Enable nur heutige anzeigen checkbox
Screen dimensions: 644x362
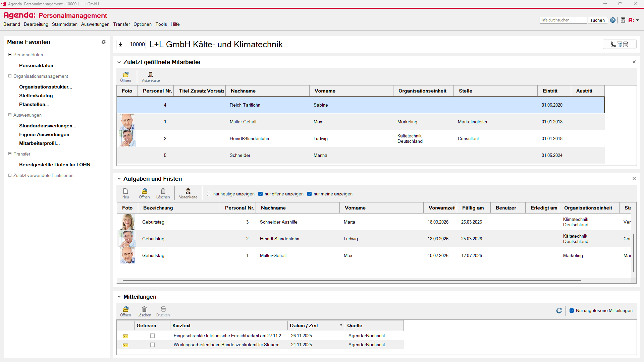pos(209,194)
